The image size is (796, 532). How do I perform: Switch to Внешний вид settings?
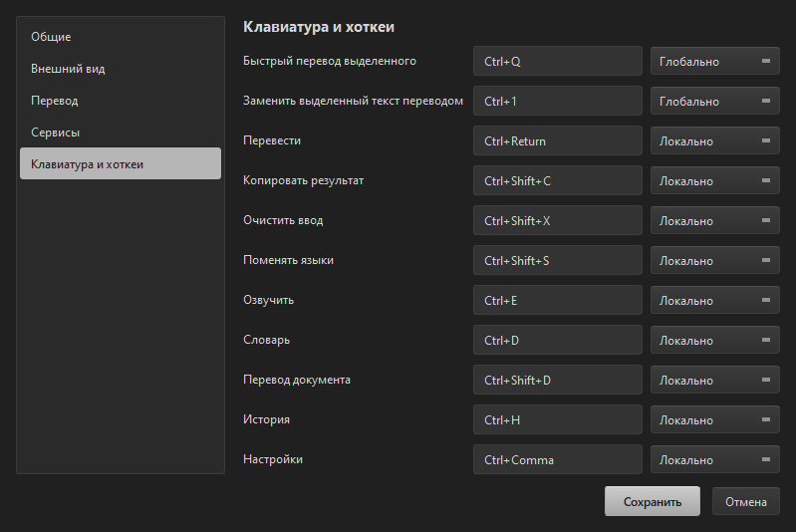click(x=121, y=69)
